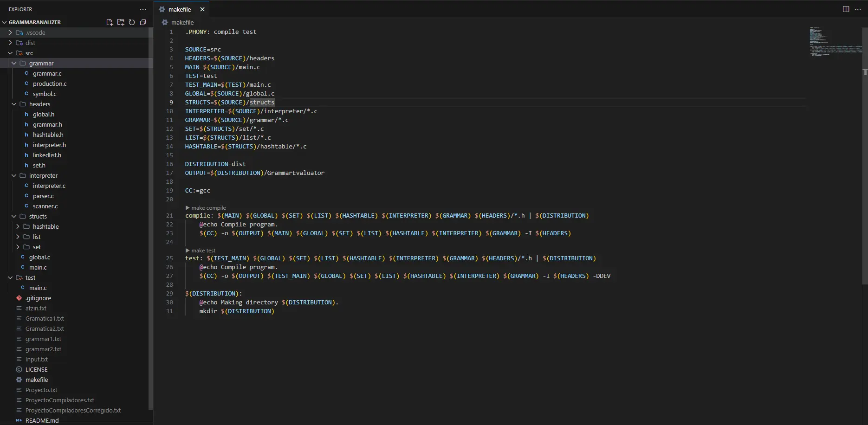Click the 'compile:' target on line 21

tap(200, 215)
